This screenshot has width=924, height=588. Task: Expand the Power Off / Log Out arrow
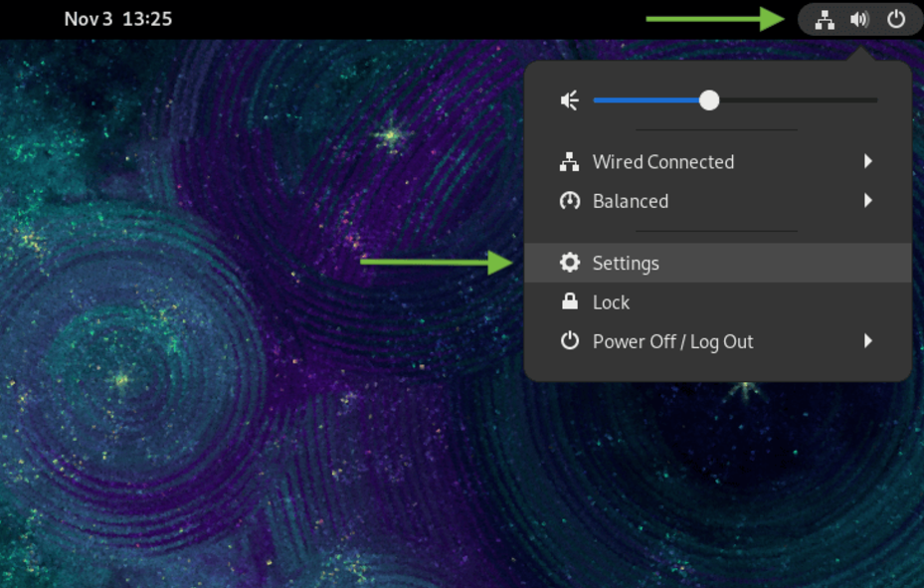point(867,340)
